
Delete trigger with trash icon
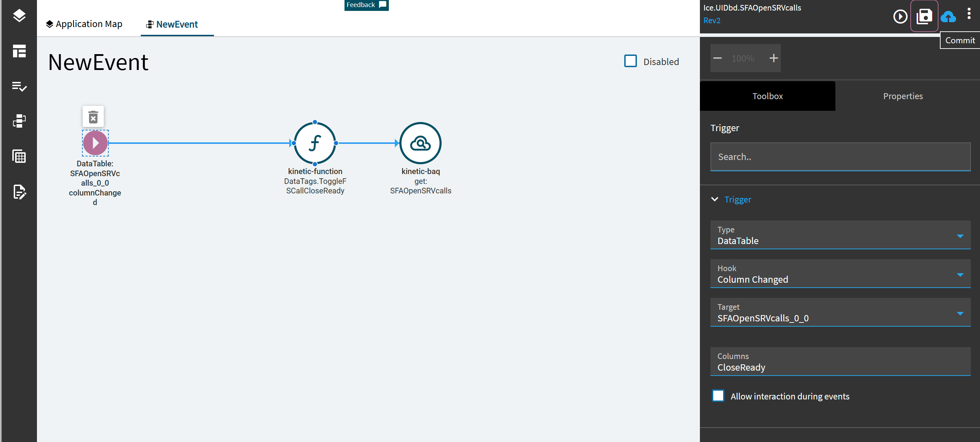[93, 117]
